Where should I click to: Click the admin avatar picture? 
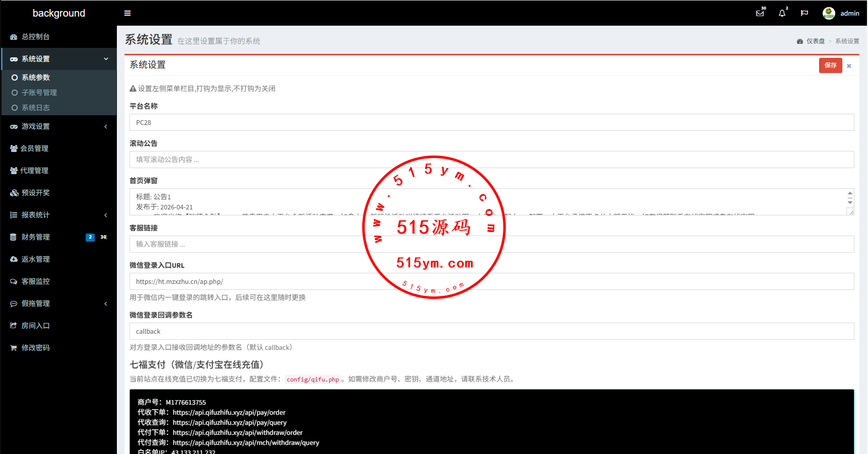coord(829,13)
